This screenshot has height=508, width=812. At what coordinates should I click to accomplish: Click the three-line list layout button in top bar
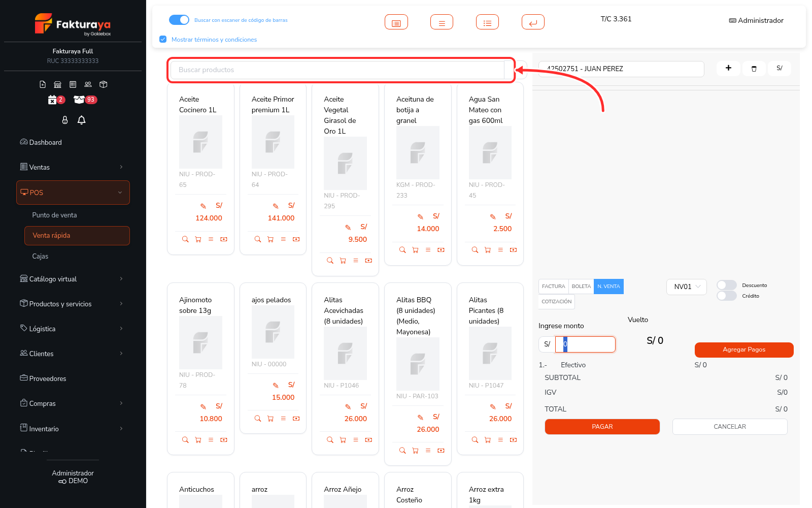442,22
